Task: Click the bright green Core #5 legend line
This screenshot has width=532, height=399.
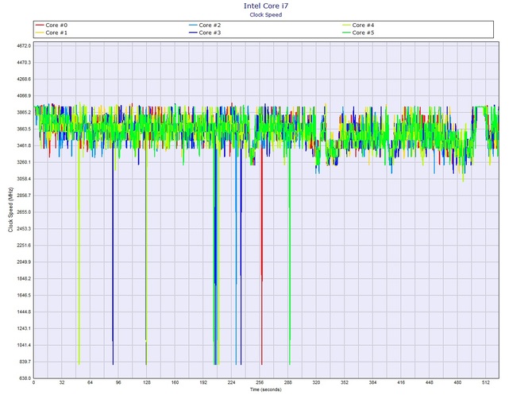Action: [346, 33]
